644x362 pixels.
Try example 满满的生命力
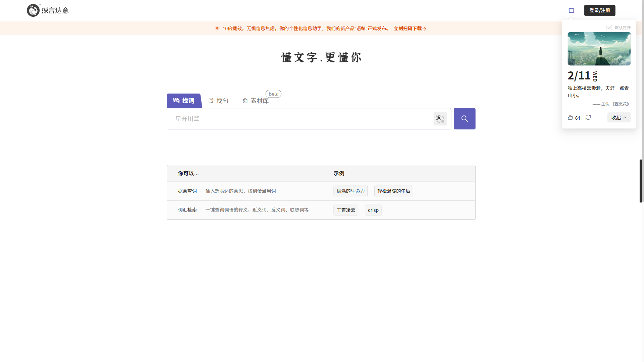(x=350, y=191)
